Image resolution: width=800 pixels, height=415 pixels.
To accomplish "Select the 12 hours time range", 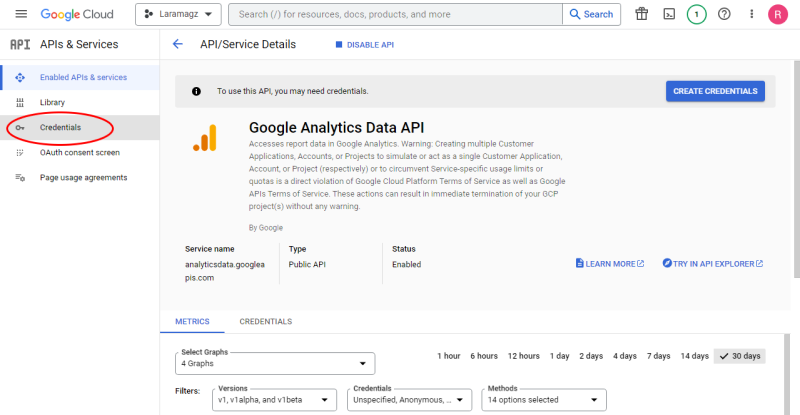I will (523, 356).
